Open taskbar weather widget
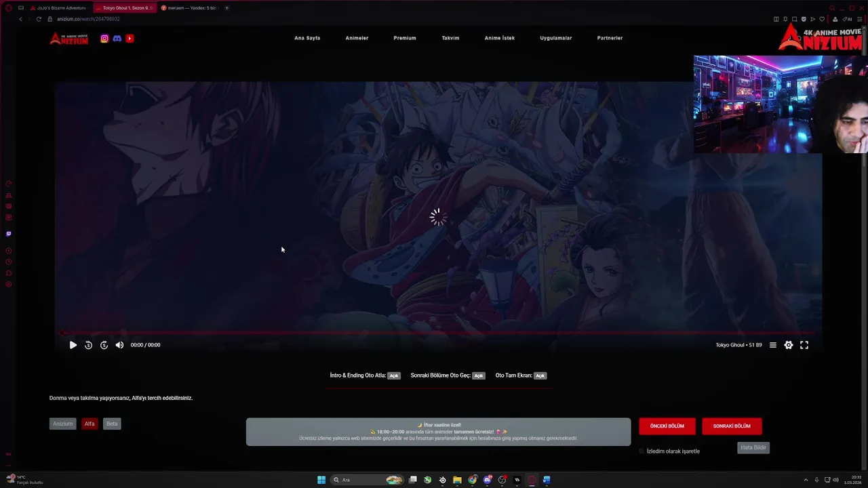Viewport: 868px width, 488px height. (25, 480)
